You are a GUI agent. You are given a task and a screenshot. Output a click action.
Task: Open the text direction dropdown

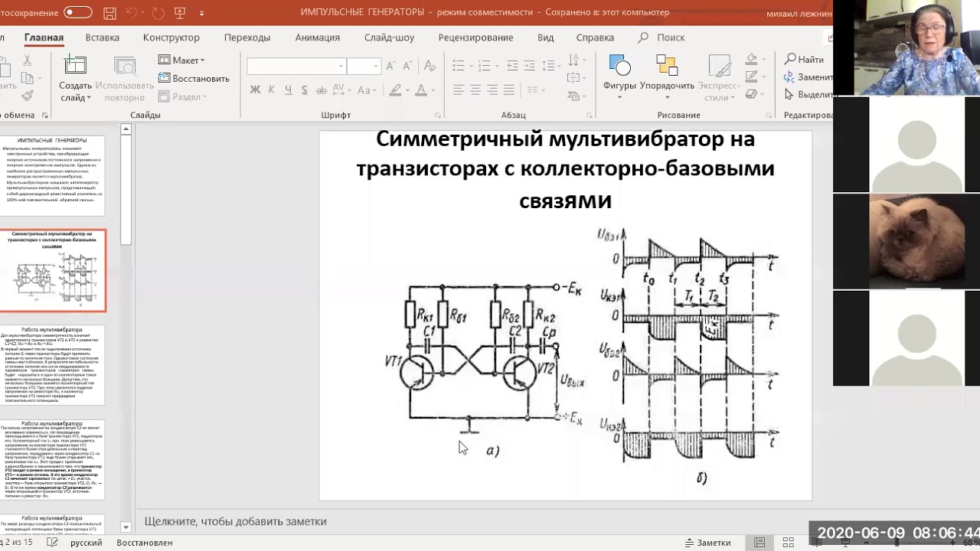[577, 60]
